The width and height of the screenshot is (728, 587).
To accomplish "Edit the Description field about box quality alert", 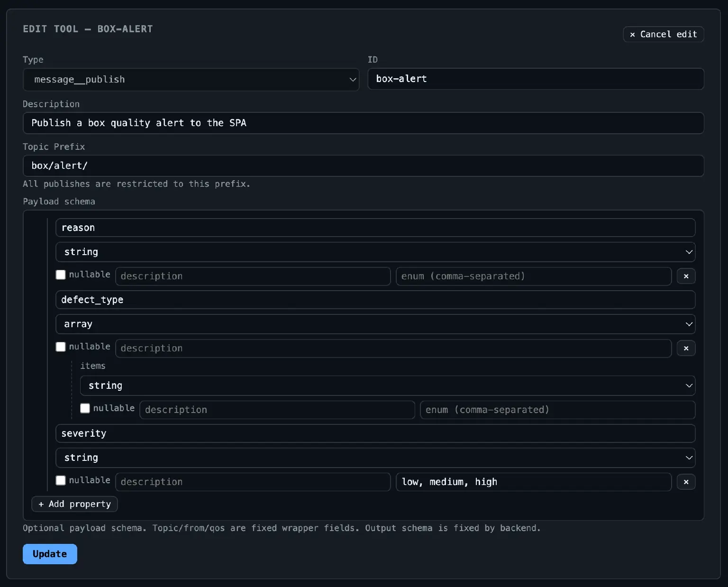I will (x=364, y=123).
